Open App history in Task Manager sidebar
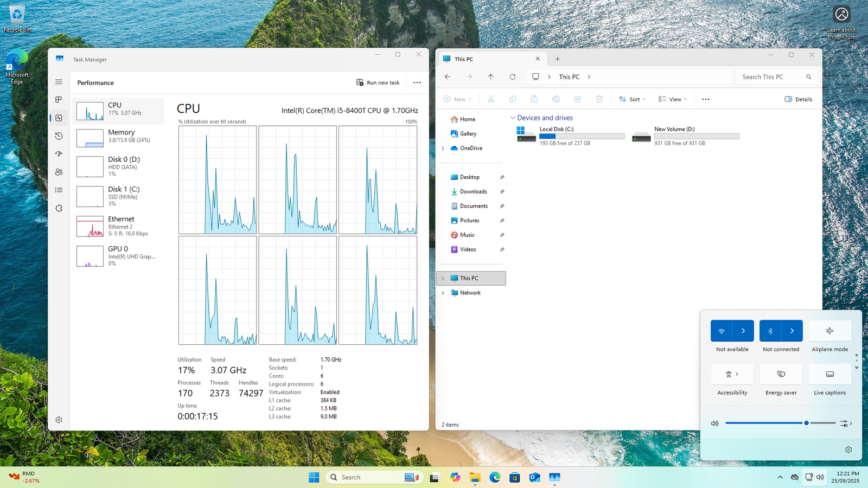Image resolution: width=868 pixels, height=488 pixels. (x=59, y=136)
